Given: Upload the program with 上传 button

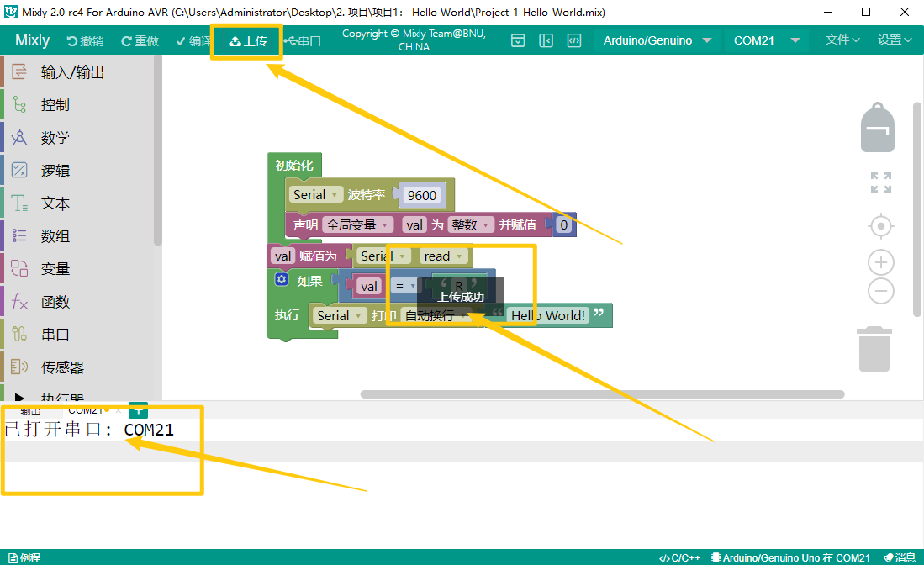Looking at the screenshot, I should coord(248,41).
